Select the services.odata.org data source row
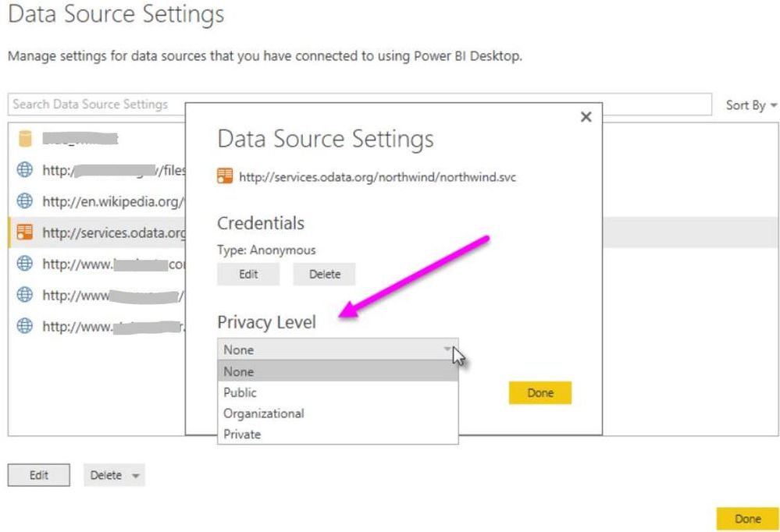The height and width of the screenshot is (532, 780). (x=97, y=232)
